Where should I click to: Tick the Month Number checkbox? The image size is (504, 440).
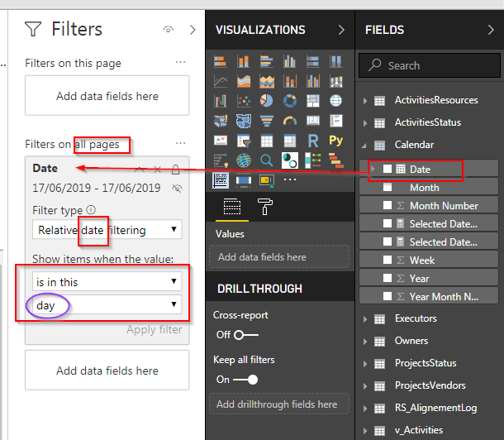coord(388,205)
